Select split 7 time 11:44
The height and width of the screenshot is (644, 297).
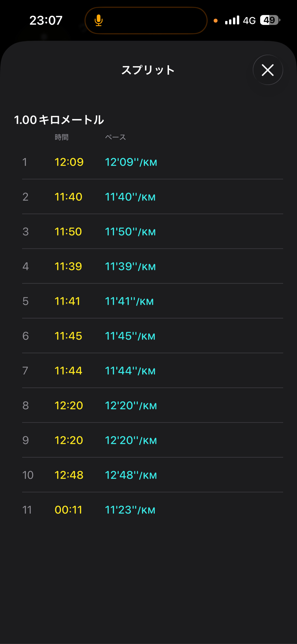(68, 371)
